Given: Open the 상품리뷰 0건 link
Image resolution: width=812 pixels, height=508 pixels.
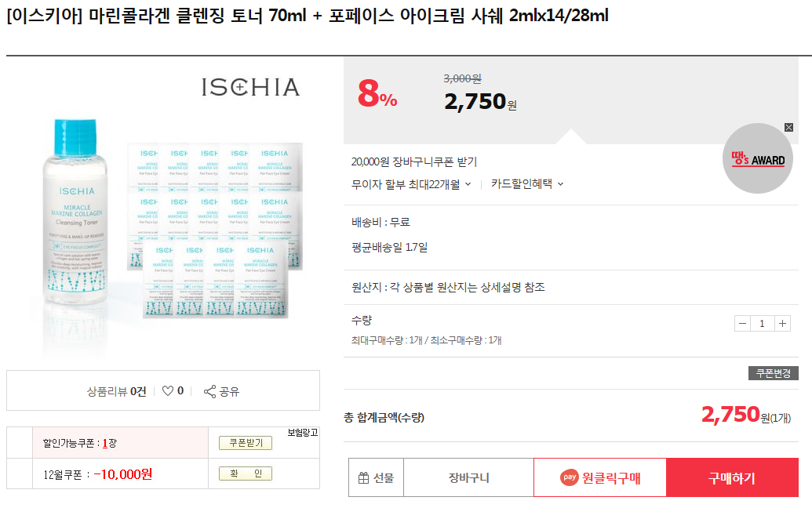Looking at the screenshot, I should (x=117, y=391).
